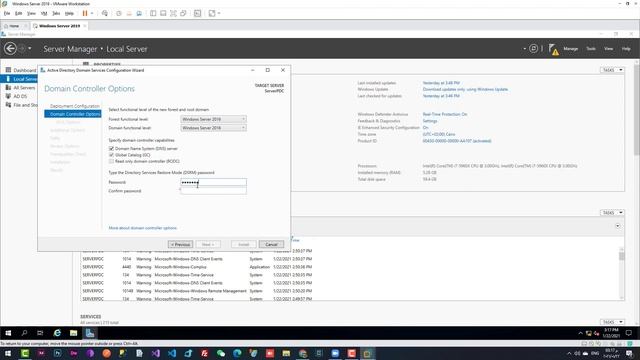The width and height of the screenshot is (640, 360).
Task: Open More about domain controller options link
Action: 142,228
